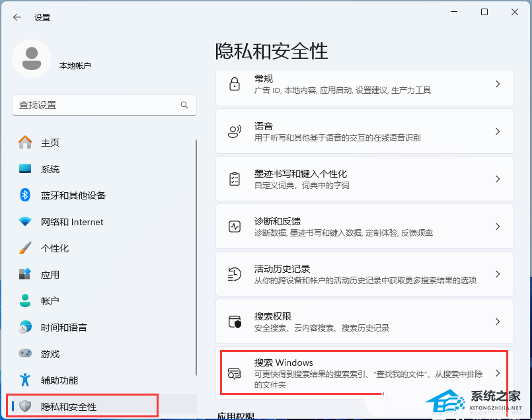The image size is (532, 420).
Task: Click the 本地帐户 account name
Action: [75, 65]
